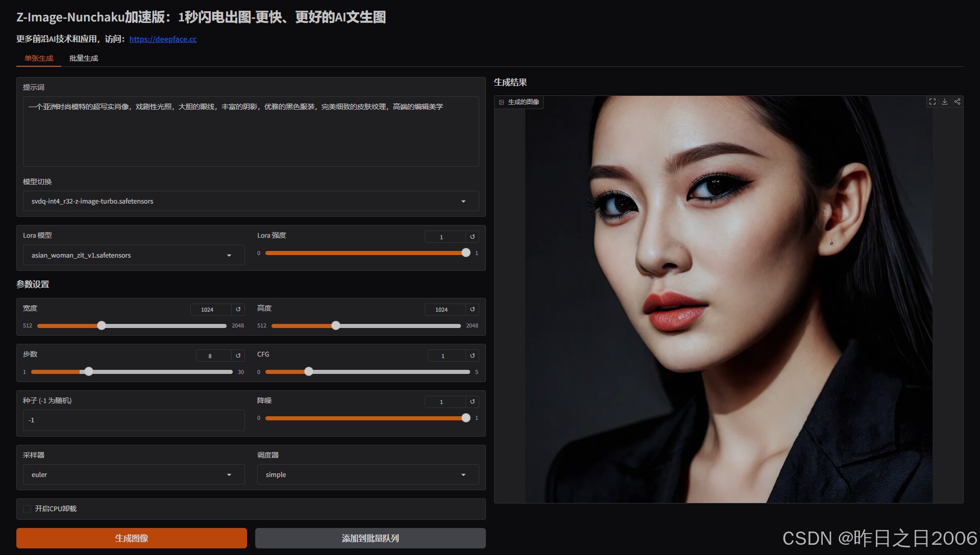Click download icon on generated image
The width and height of the screenshot is (980, 555).
(x=945, y=102)
